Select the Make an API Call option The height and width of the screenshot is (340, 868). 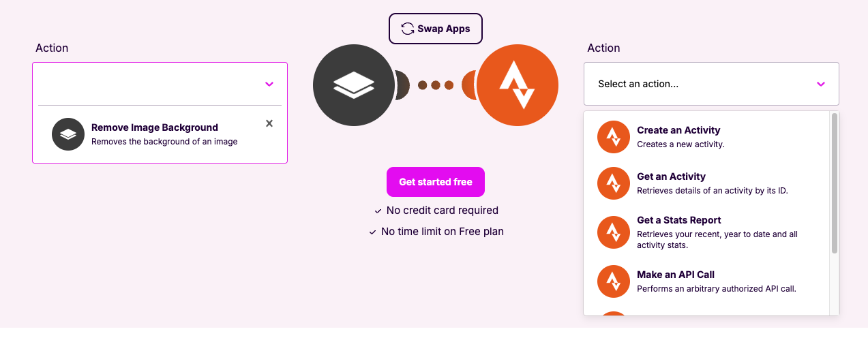pyautogui.click(x=675, y=275)
